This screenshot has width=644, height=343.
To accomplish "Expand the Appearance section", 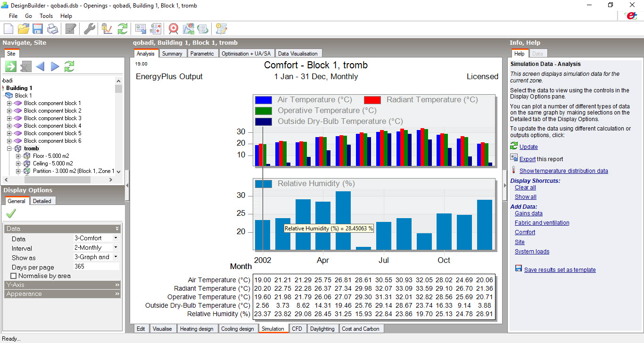I will [x=62, y=294].
